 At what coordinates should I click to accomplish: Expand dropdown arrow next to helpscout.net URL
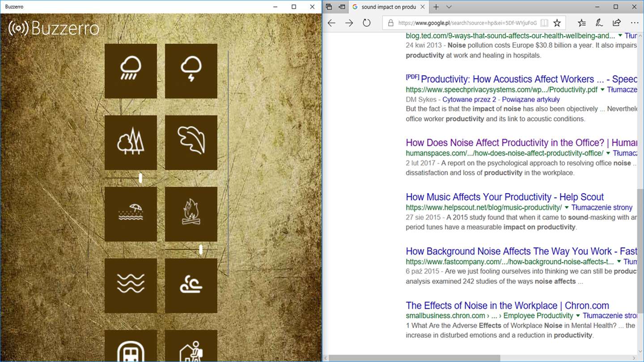[x=567, y=208]
